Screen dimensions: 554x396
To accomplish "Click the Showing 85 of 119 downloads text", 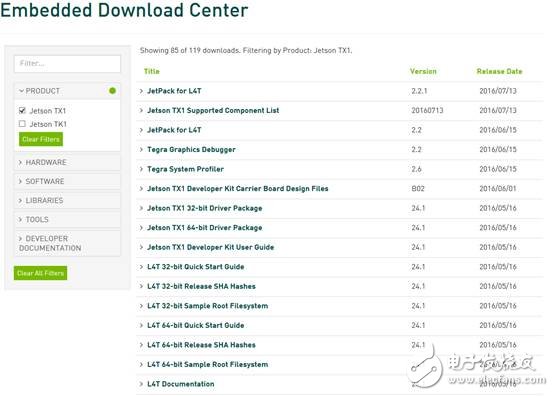I will (246, 51).
